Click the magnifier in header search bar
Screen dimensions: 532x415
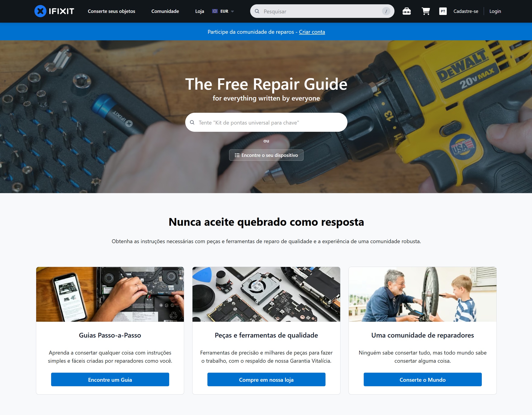[257, 11]
